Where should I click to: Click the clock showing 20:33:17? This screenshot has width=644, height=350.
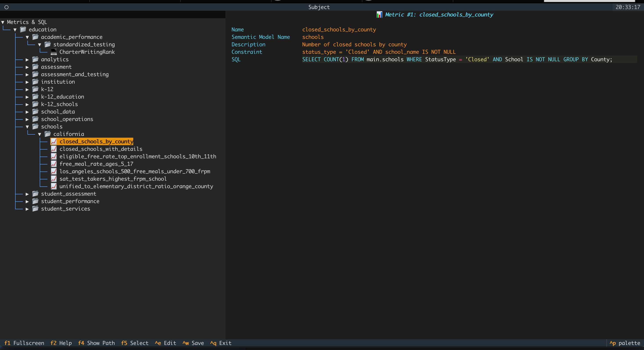(628, 7)
